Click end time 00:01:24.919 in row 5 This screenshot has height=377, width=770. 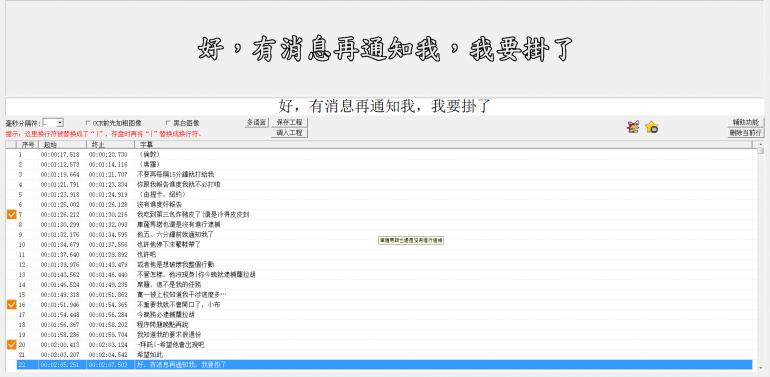108,194
